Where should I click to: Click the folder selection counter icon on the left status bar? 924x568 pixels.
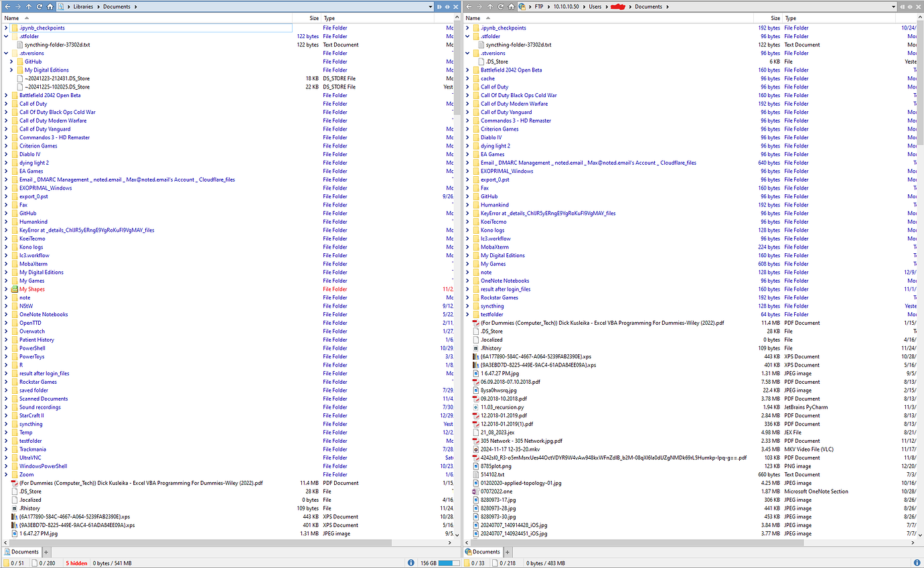pyautogui.click(x=6, y=563)
